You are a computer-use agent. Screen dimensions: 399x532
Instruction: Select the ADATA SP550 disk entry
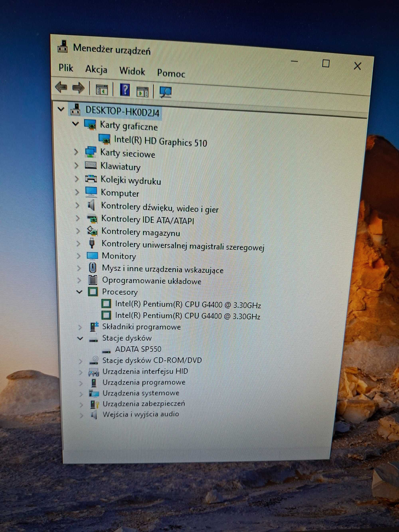tap(138, 349)
